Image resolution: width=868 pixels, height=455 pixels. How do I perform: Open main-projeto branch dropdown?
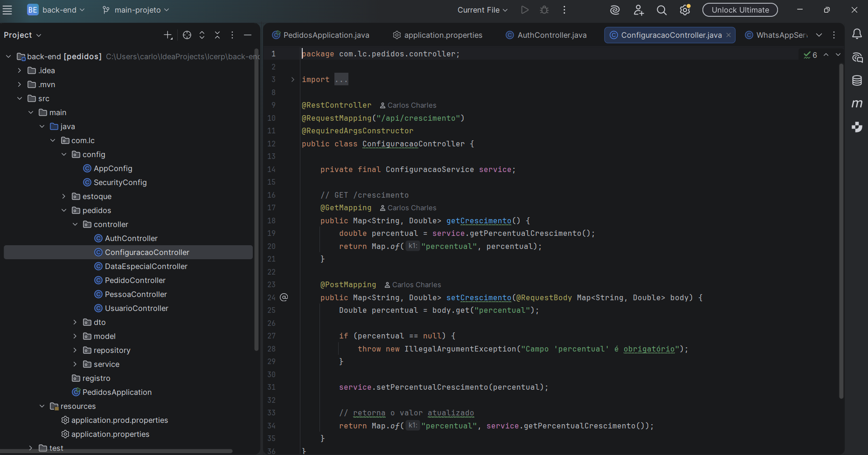(136, 10)
